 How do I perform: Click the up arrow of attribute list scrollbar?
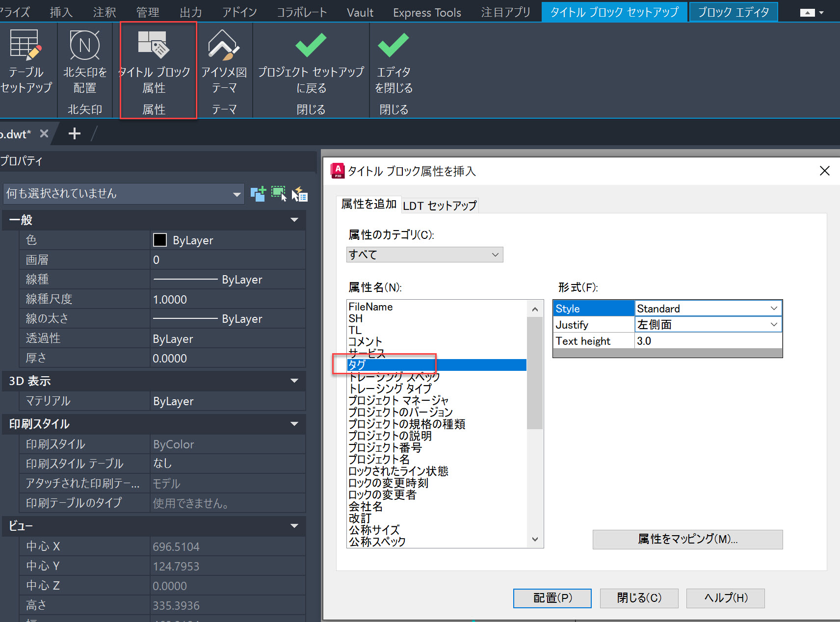click(535, 309)
